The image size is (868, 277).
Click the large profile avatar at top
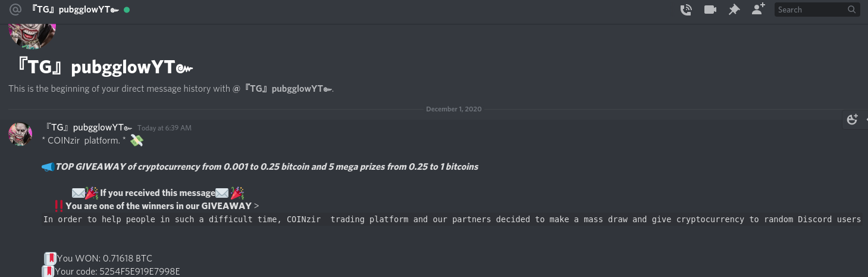pyautogui.click(x=32, y=33)
